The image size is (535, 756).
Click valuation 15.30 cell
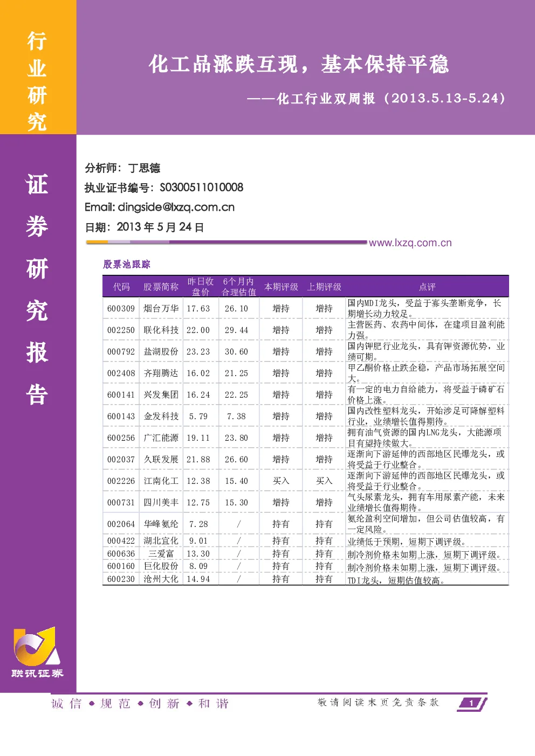click(x=236, y=502)
